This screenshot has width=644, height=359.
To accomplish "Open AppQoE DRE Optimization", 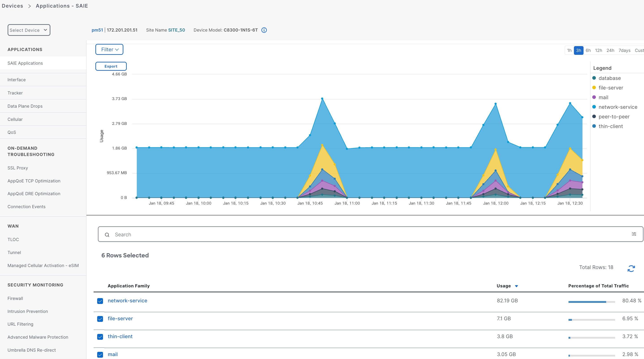I will (34, 194).
